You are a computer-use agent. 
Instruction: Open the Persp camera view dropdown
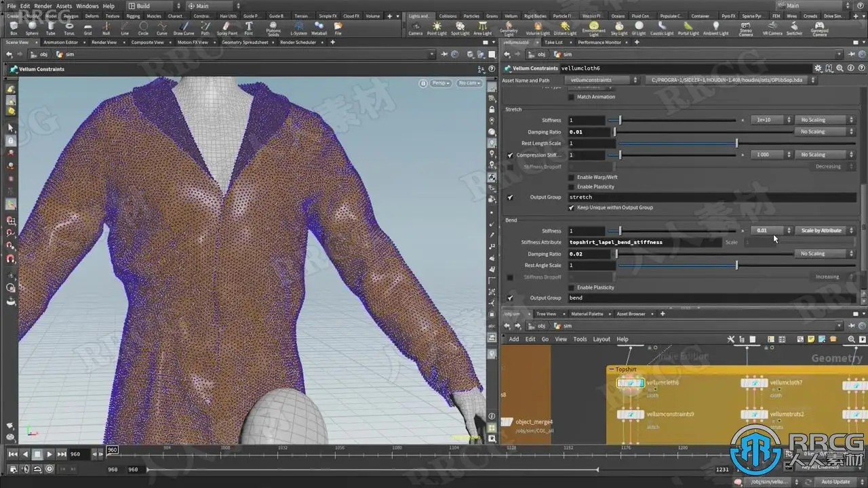pos(441,83)
